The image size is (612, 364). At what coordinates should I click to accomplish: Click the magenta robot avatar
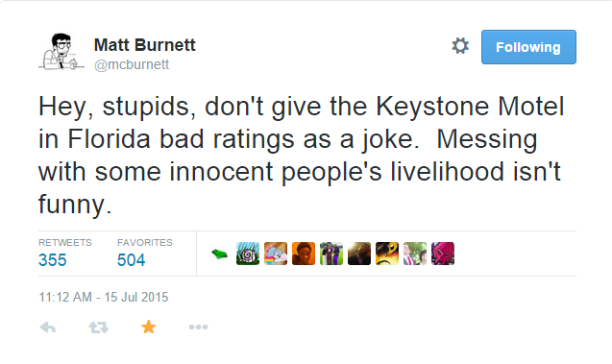click(443, 254)
